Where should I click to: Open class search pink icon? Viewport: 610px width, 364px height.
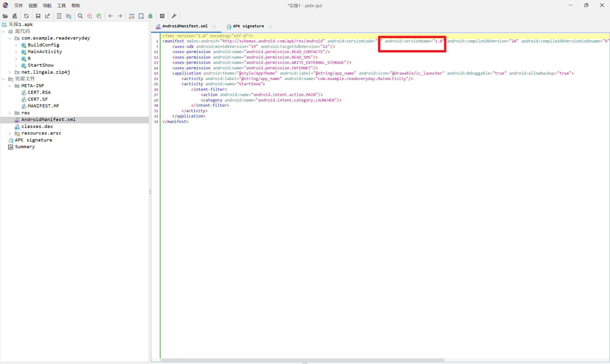pyautogui.click(x=90, y=16)
